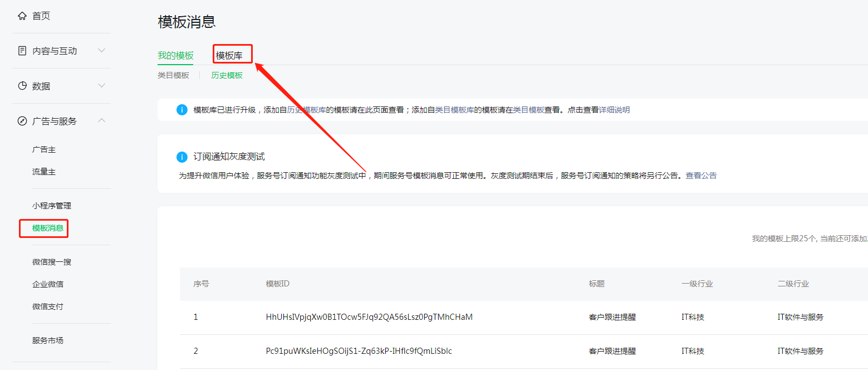This screenshot has height=370, width=868.
Task: Open 小程序管理 in the sidebar
Action: pyautogui.click(x=52, y=206)
